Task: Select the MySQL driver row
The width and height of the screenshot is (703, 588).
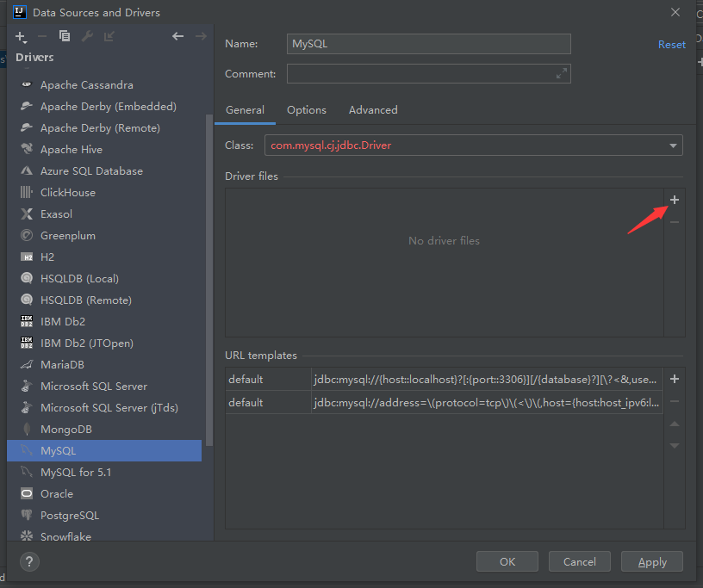Action: click(x=104, y=450)
